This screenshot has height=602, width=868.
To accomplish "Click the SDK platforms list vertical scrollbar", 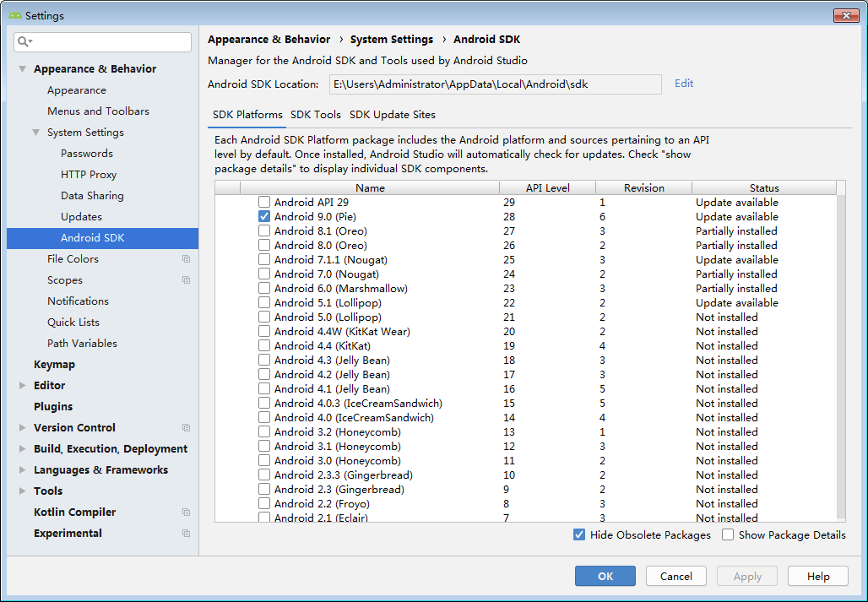I will click(841, 357).
